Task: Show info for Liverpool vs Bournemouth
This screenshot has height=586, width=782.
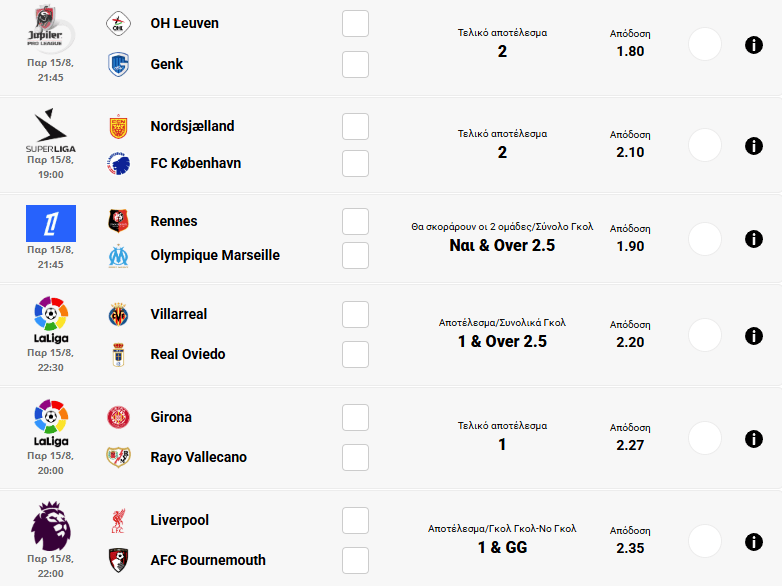Action: point(754,542)
